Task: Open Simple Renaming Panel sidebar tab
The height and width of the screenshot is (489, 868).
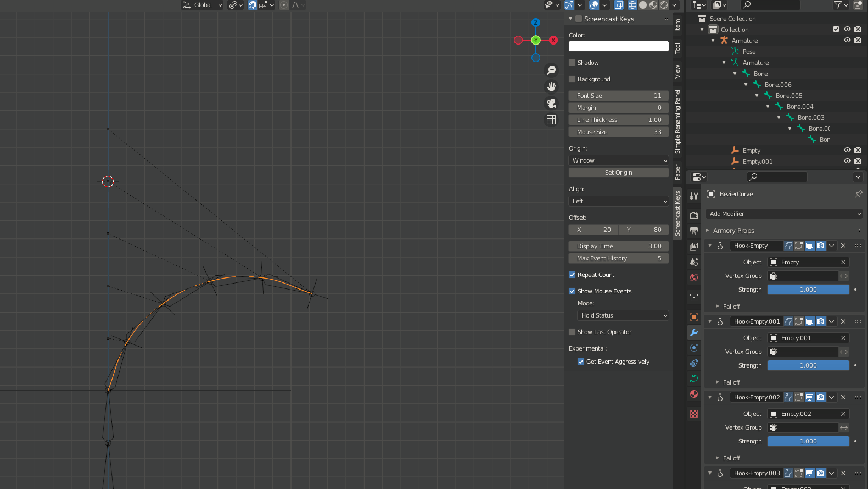Action: coord(677,121)
